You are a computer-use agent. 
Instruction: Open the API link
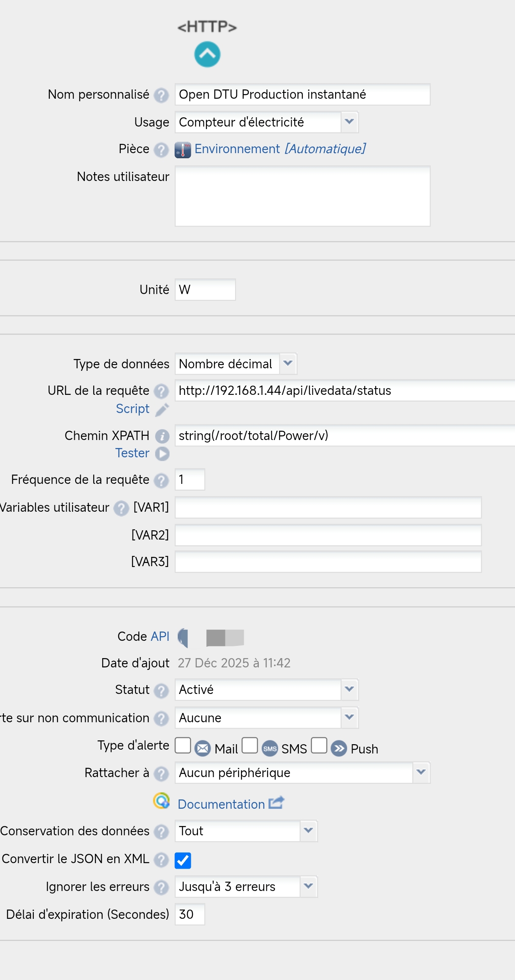coord(160,636)
